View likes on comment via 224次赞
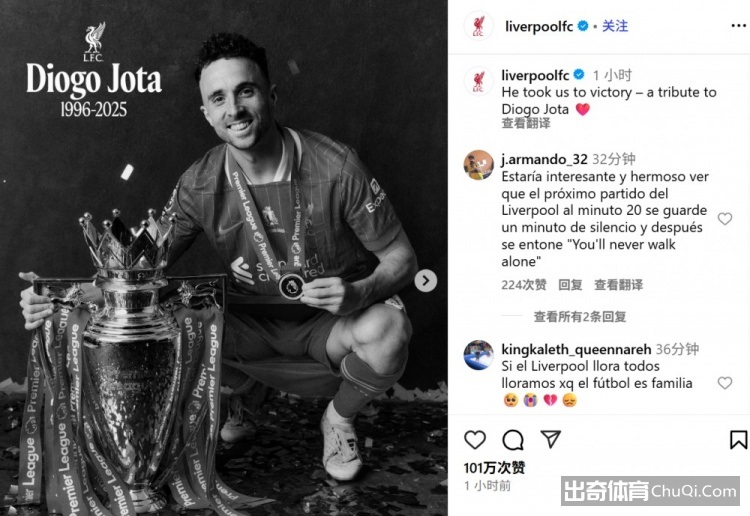Image resolution: width=750 pixels, height=516 pixels. click(x=524, y=285)
